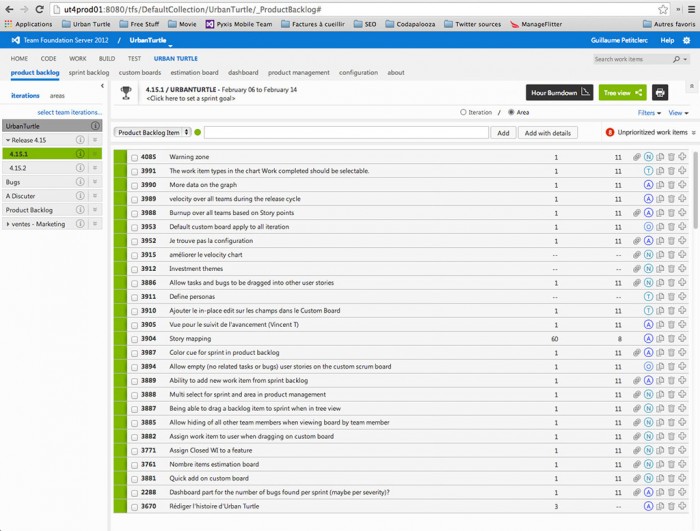Click the info icon beside Bugs iteration
Screen dimensions: 700x531
point(95,182)
